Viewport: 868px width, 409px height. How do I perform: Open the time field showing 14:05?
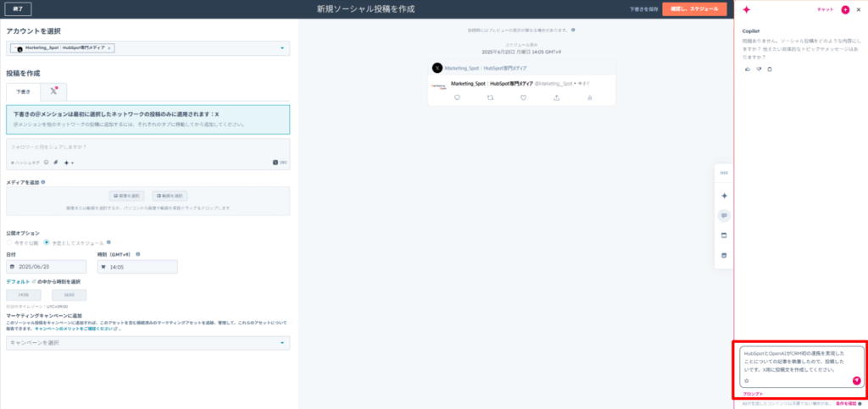(137, 267)
